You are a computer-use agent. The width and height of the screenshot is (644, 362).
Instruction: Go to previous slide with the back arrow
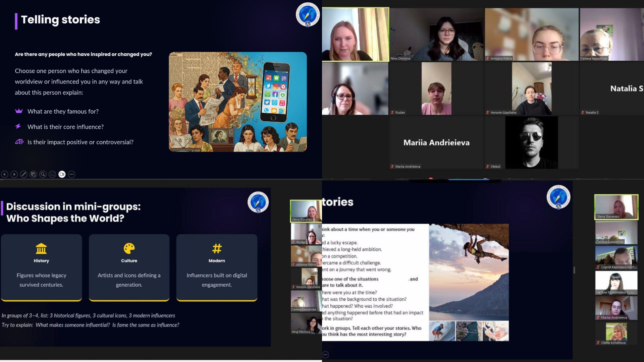click(5, 174)
